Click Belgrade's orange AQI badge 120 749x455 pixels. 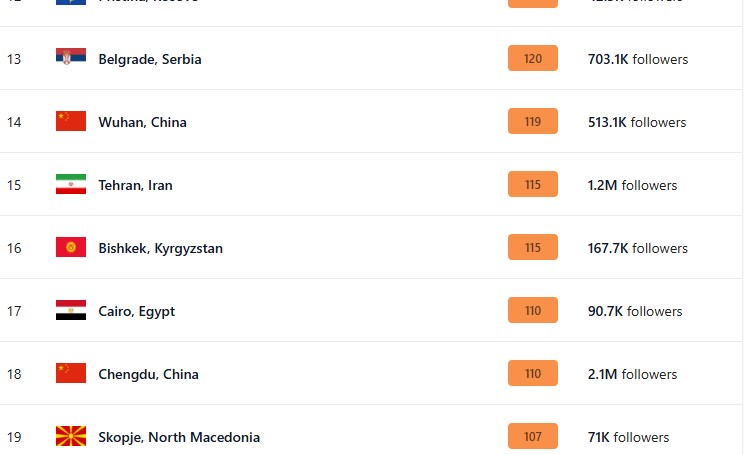coord(532,59)
